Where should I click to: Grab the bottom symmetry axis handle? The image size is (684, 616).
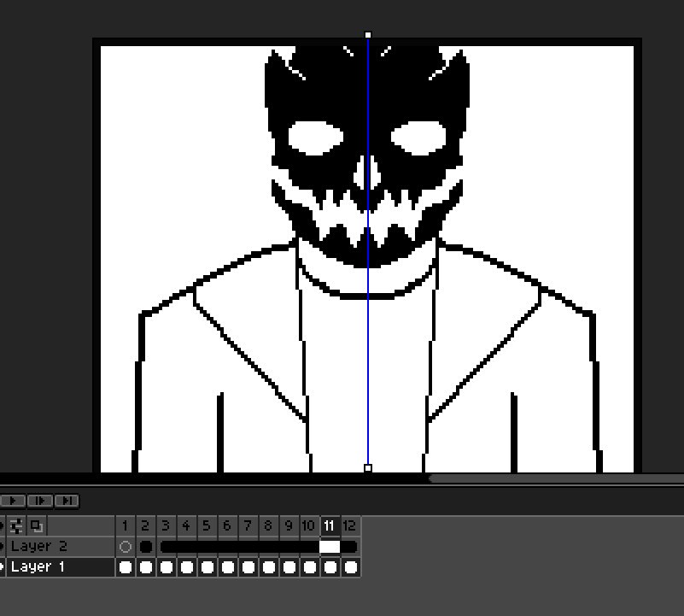click(368, 468)
